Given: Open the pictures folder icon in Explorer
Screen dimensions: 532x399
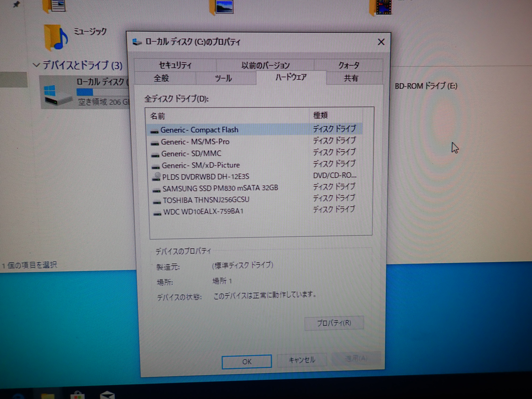Looking at the screenshot, I should (221, 7).
